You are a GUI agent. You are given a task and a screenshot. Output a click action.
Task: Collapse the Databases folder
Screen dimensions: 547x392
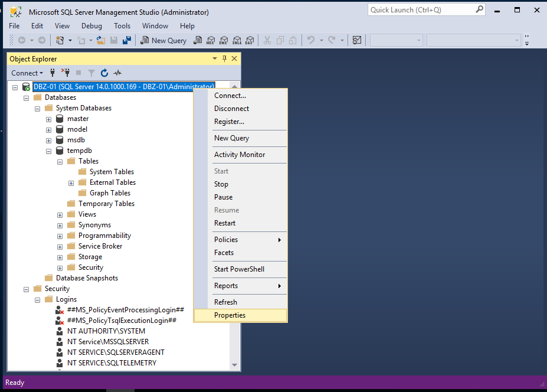26,98
